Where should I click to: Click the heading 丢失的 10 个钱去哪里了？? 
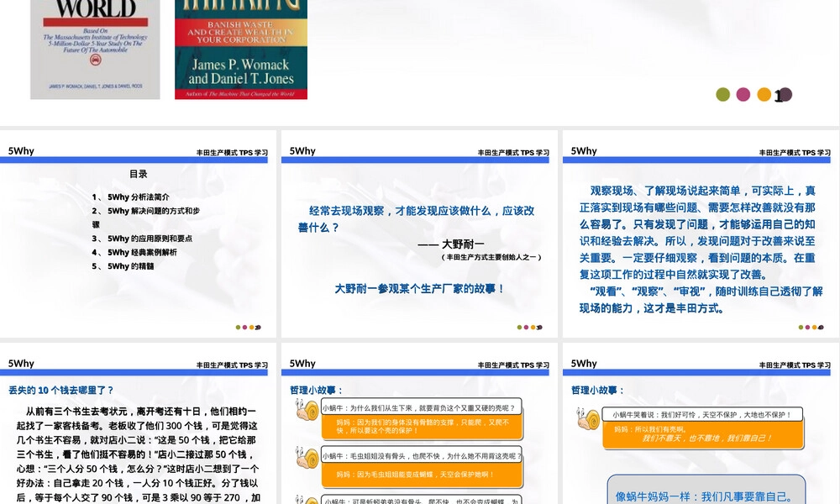pyautogui.click(x=61, y=391)
